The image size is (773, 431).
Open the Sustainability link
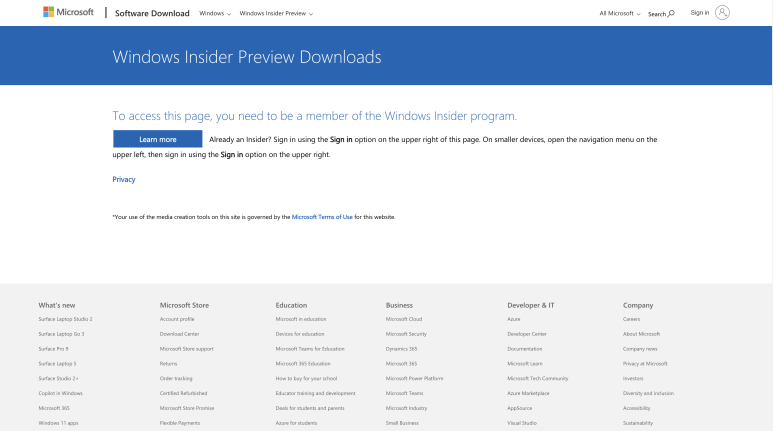tap(638, 423)
